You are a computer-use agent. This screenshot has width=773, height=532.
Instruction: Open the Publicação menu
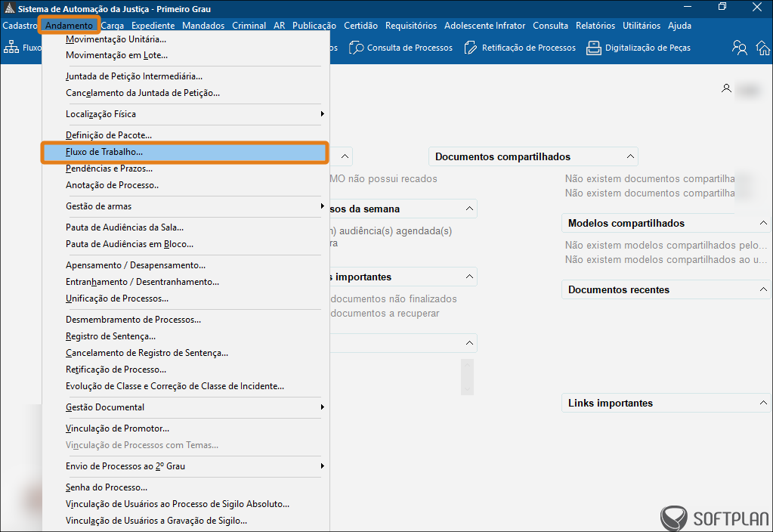(x=314, y=26)
